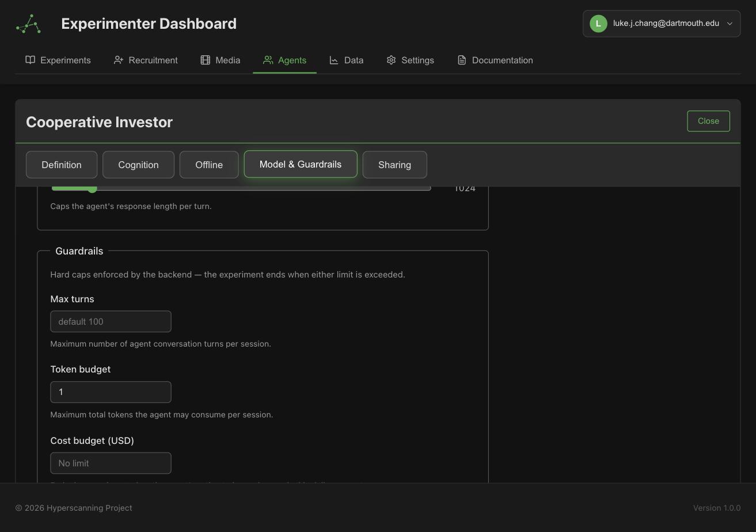Click the Agents people icon
This screenshot has height=532, width=756.
268,60
